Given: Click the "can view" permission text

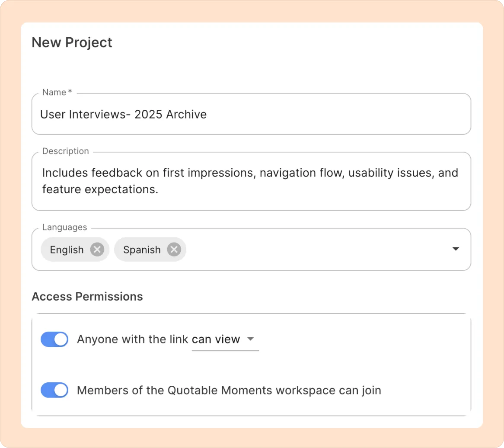Looking at the screenshot, I should tap(216, 339).
